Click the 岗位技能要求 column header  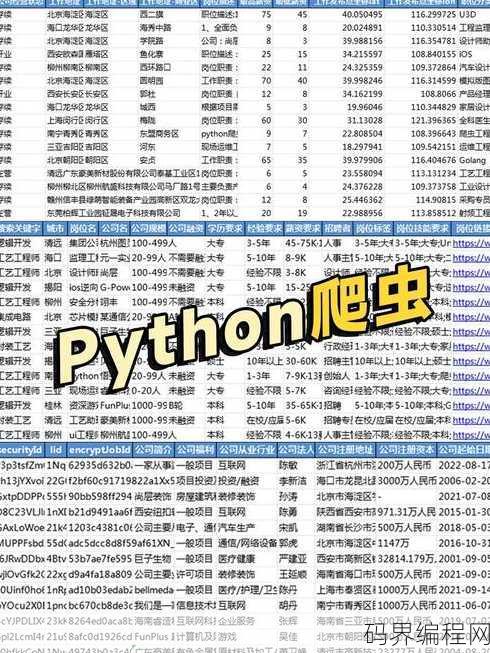coord(423,228)
